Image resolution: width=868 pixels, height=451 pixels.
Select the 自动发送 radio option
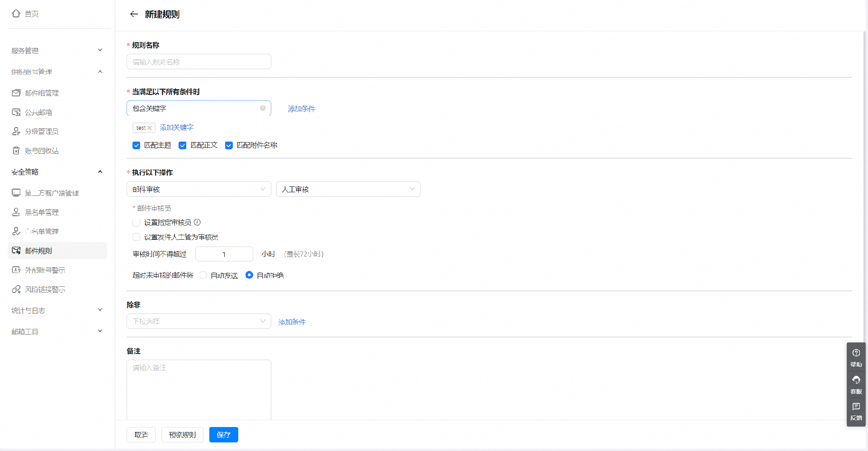[203, 275]
